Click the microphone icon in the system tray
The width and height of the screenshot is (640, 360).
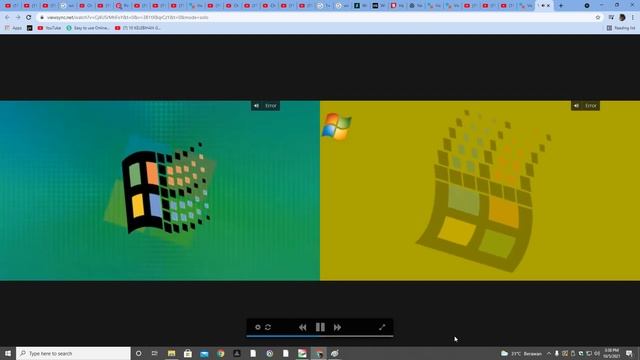click(557, 353)
